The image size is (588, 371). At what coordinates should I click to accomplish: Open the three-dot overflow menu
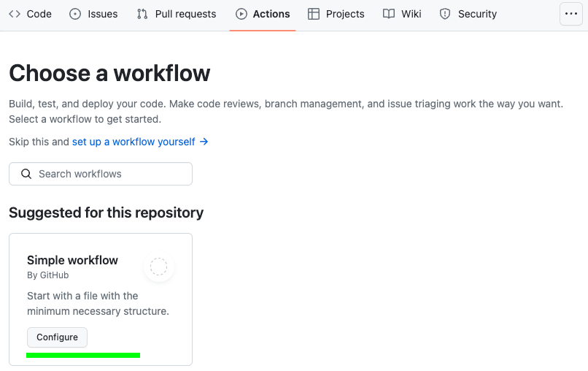pyautogui.click(x=570, y=14)
